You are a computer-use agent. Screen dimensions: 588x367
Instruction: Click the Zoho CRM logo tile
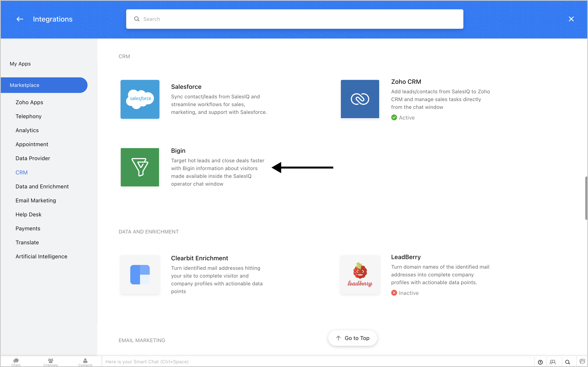[x=360, y=99]
